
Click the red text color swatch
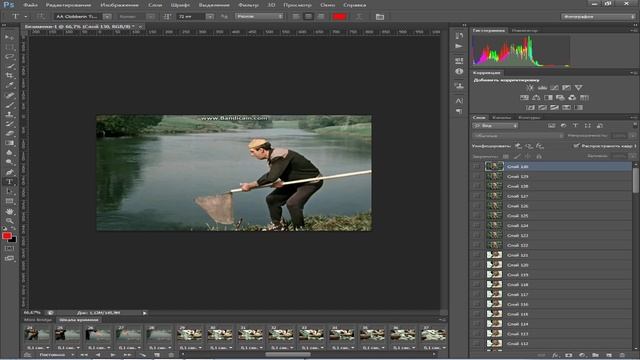[x=340, y=17]
